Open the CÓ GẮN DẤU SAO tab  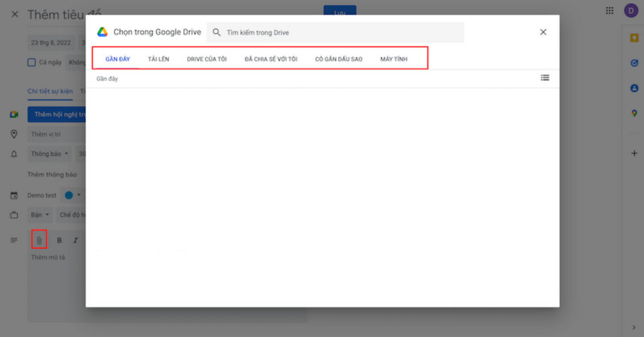pyautogui.click(x=339, y=59)
